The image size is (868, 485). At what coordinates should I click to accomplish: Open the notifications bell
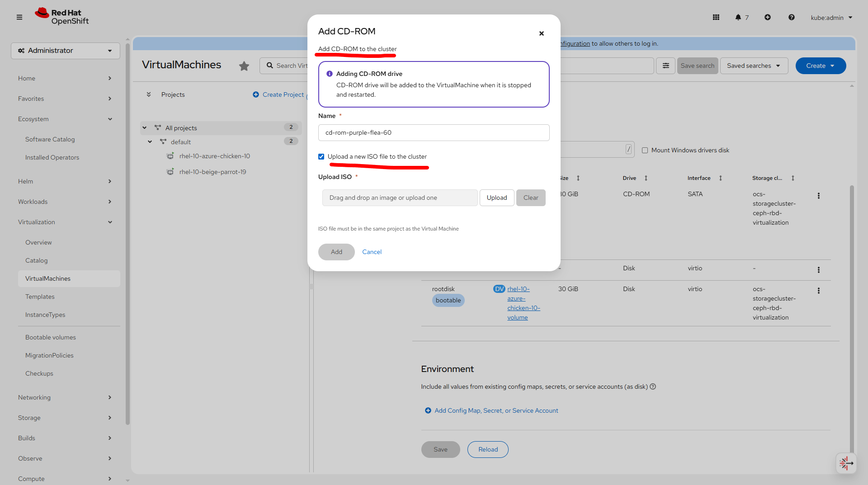(738, 17)
